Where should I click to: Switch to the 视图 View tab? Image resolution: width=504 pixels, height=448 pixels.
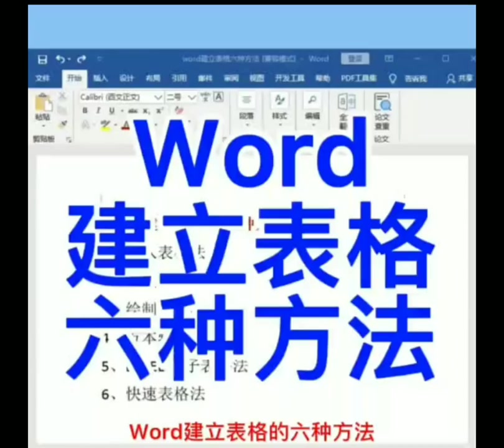[x=257, y=78]
